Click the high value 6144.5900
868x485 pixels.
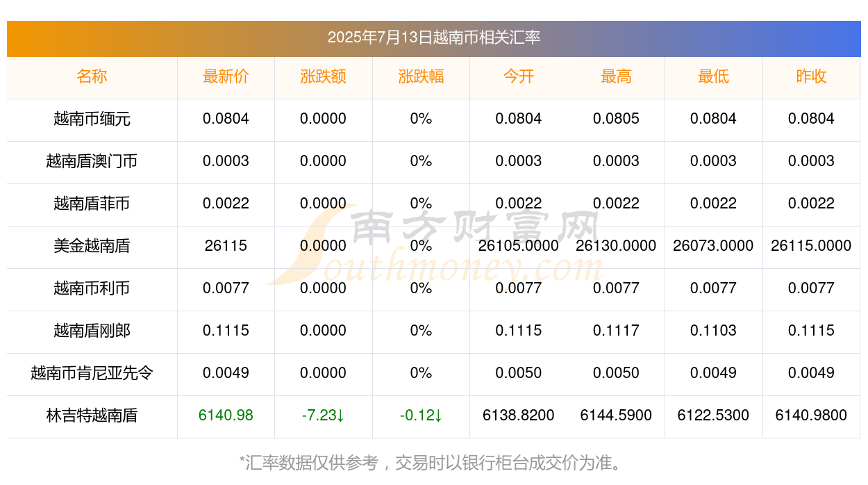coord(616,416)
